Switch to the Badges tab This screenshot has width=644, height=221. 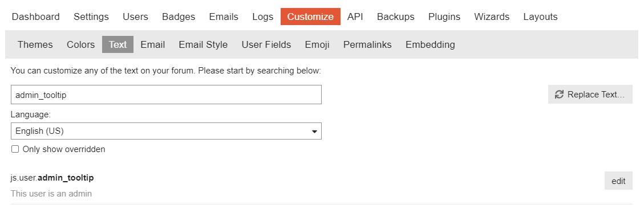coord(179,17)
